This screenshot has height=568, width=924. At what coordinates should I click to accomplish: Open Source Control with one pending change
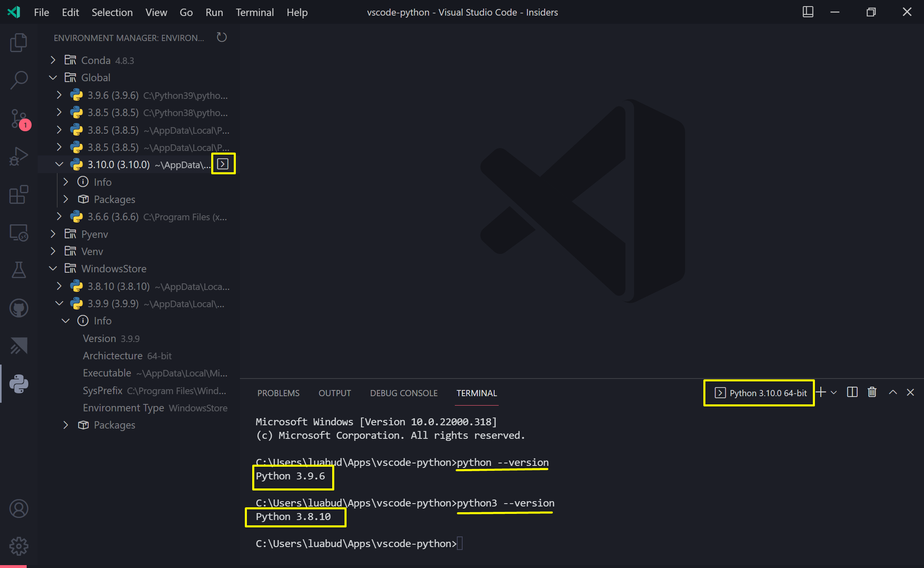[19, 119]
